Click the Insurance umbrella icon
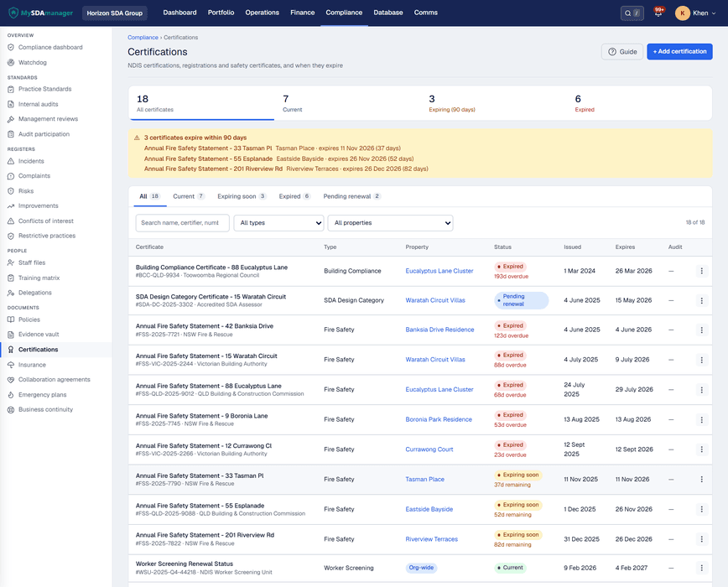Screen dimensions: 728x587 [x=11, y=365]
